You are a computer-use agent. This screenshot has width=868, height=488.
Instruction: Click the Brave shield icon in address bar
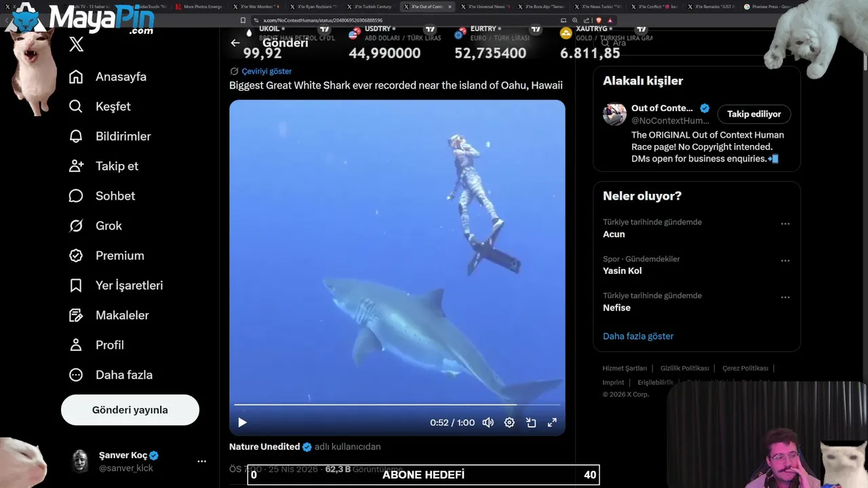[x=599, y=20]
